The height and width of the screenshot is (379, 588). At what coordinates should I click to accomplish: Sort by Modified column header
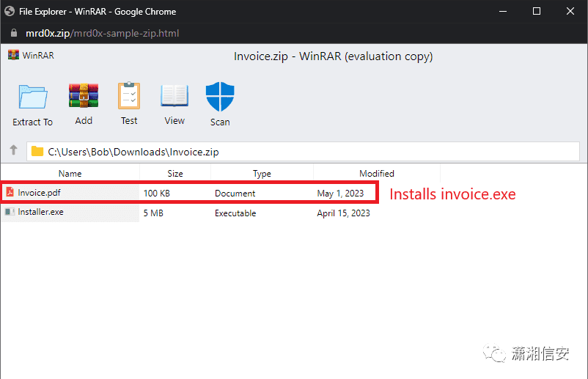[377, 174]
